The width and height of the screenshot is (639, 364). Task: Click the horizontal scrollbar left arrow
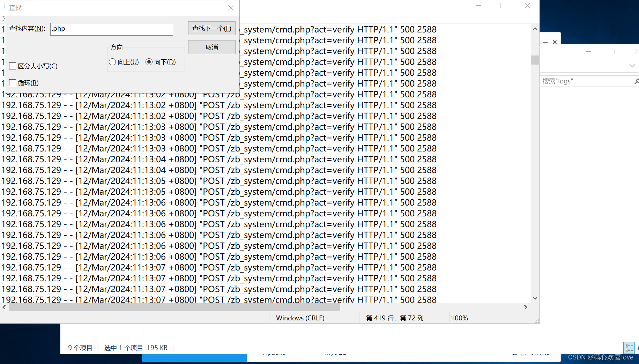coord(4,307)
